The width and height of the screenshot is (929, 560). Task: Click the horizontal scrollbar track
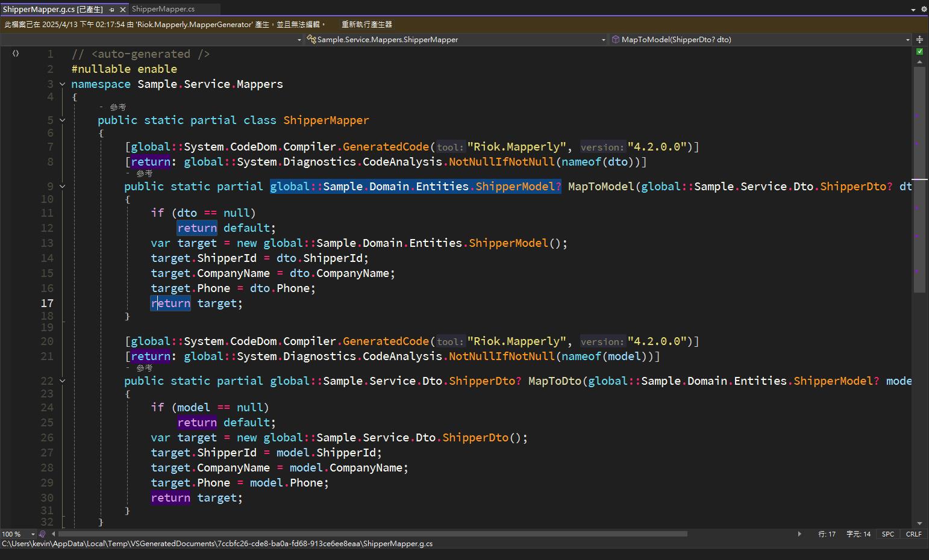741,534
